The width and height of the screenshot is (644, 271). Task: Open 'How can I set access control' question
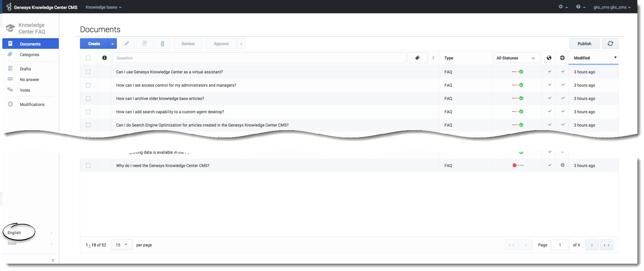click(x=176, y=85)
